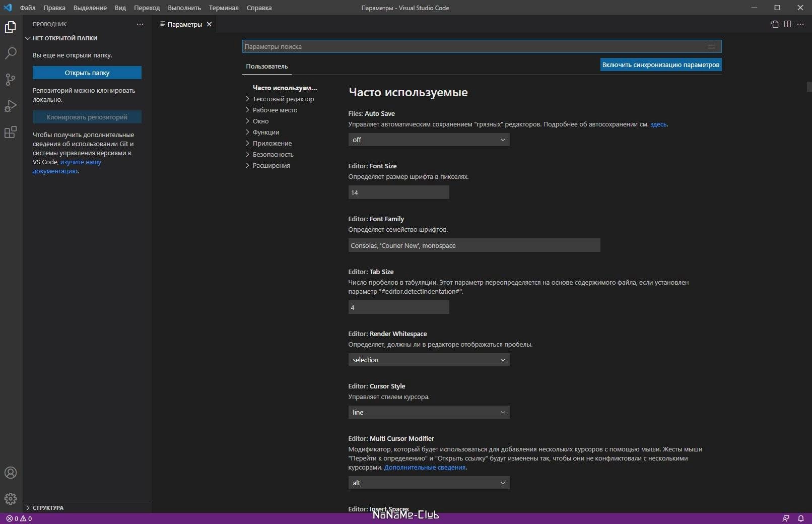Open the Выполнить menu
This screenshot has height=524, width=812.
click(184, 8)
